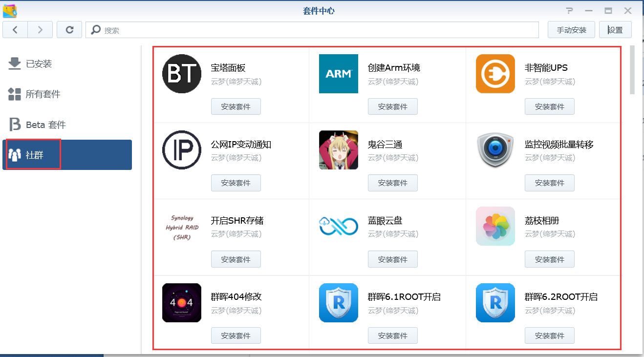
Task: Open the 创建Arm环境 ARM icon
Action: (x=338, y=74)
